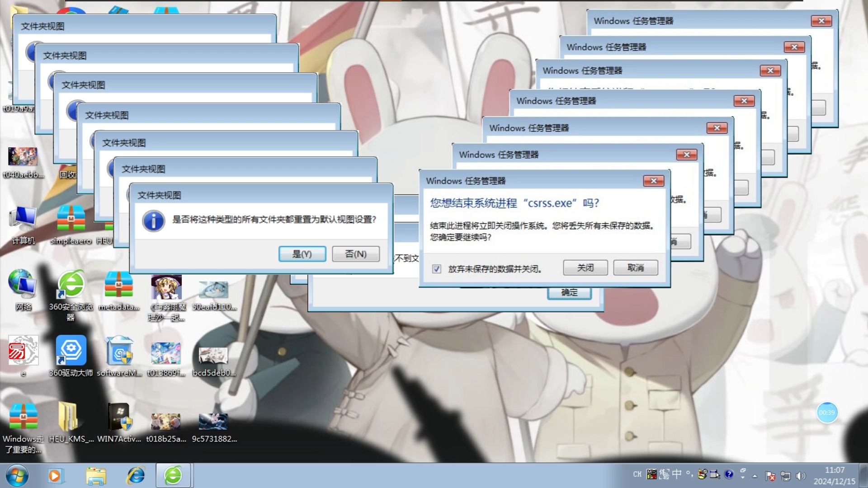Open the IME tools menu icon
The width and height of the screenshot is (868, 488).
702,474
